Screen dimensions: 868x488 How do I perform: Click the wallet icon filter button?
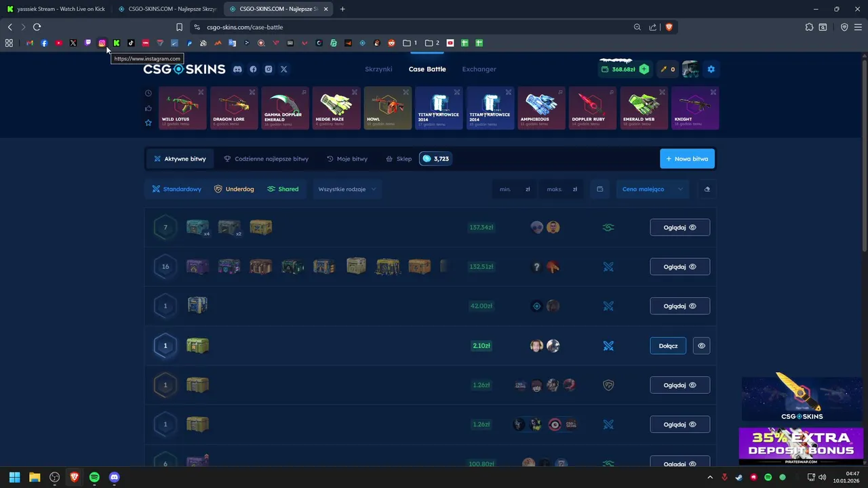[x=600, y=189]
